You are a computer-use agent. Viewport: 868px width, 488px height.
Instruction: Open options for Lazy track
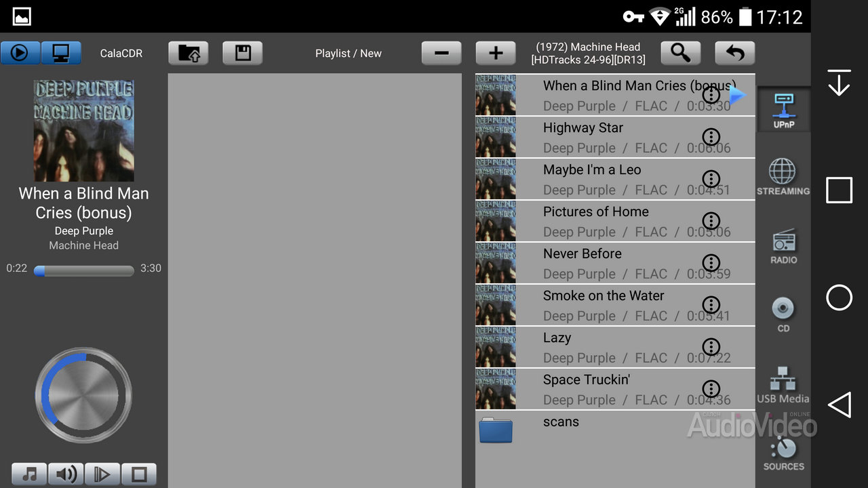click(x=711, y=347)
